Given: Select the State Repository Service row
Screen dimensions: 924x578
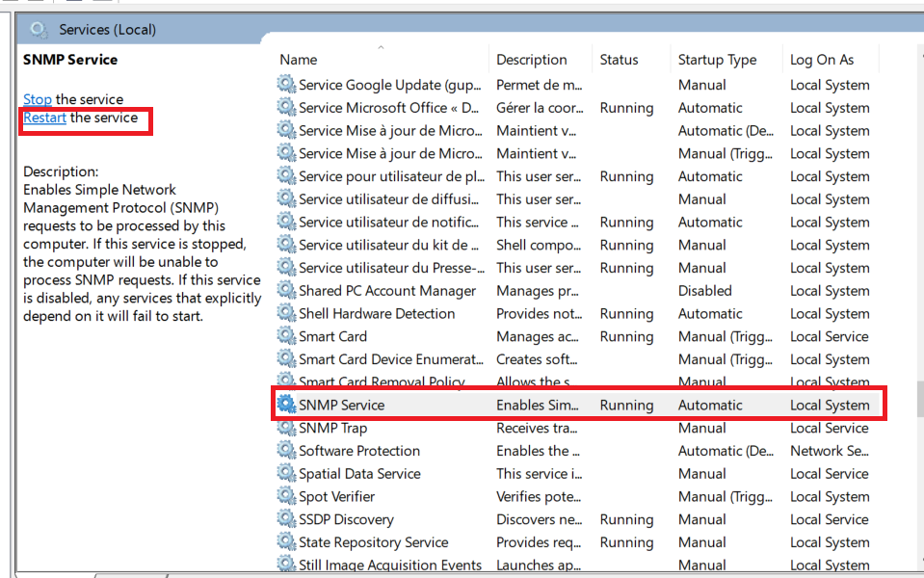Looking at the screenshot, I should pos(373,542).
